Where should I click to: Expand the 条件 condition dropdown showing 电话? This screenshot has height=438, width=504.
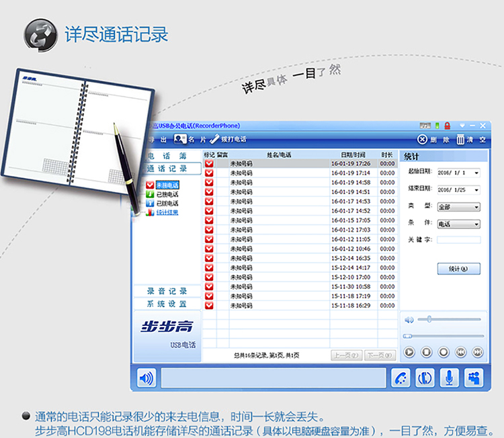(x=476, y=224)
